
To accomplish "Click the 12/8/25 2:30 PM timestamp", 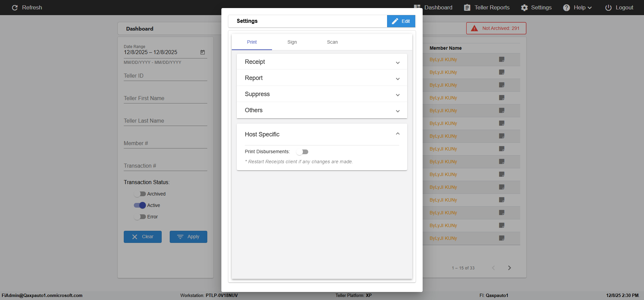I will (x=623, y=296).
